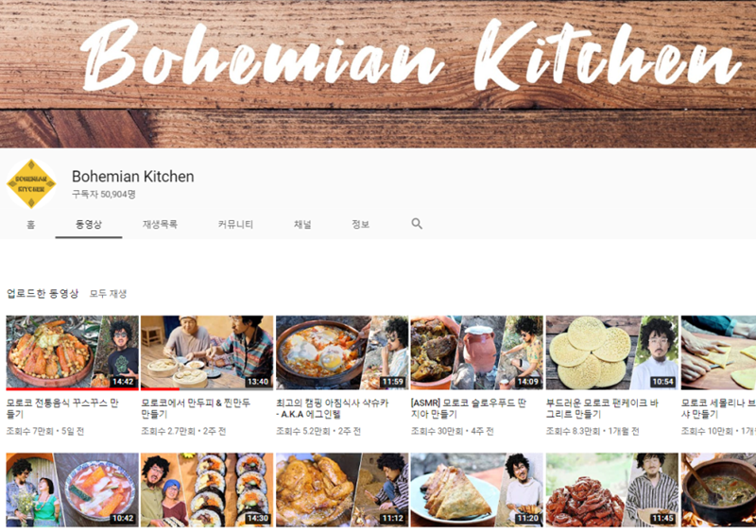Open the red pastry thumbnail 11:45
The width and height of the screenshot is (756, 532).
(611, 489)
